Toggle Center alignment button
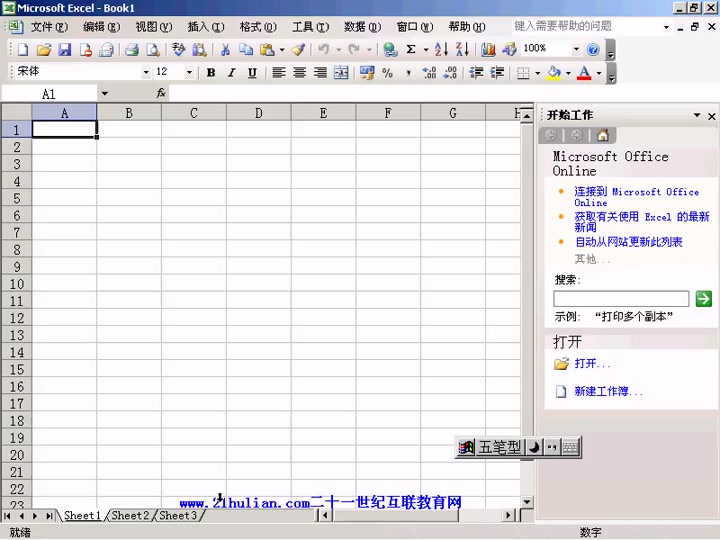The image size is (720, 540). click(x=299, y=73)
